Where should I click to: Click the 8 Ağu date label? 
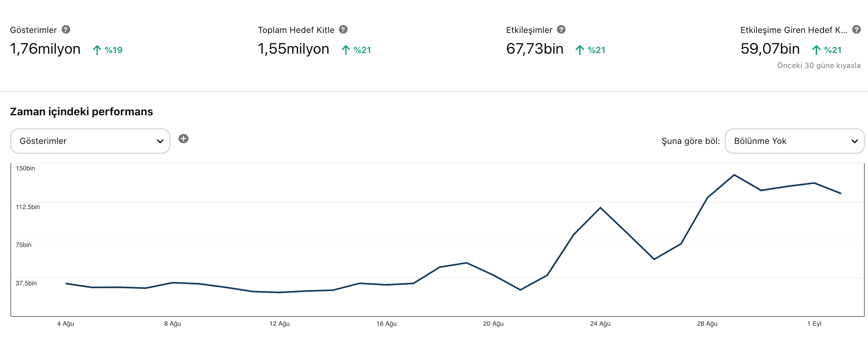tap(173, 324)
